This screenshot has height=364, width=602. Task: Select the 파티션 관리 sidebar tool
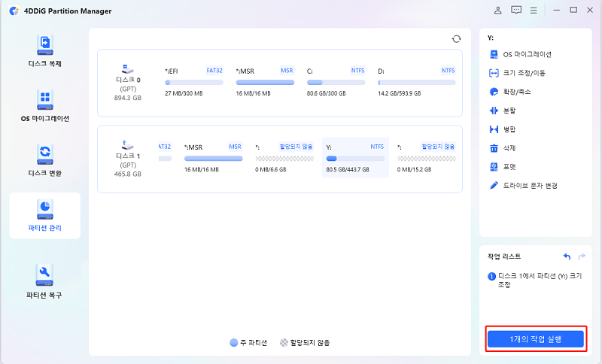point(45,216)
